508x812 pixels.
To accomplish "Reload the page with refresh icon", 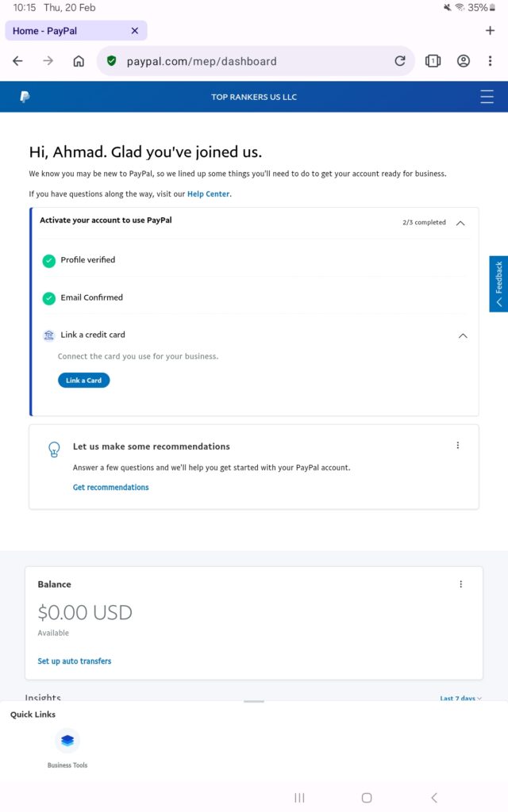I will 400,61.
